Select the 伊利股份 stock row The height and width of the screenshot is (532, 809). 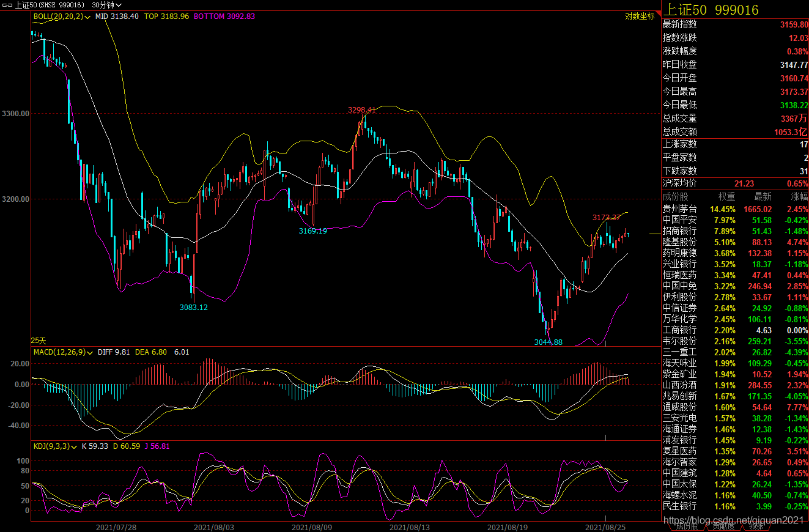(736, 297)
